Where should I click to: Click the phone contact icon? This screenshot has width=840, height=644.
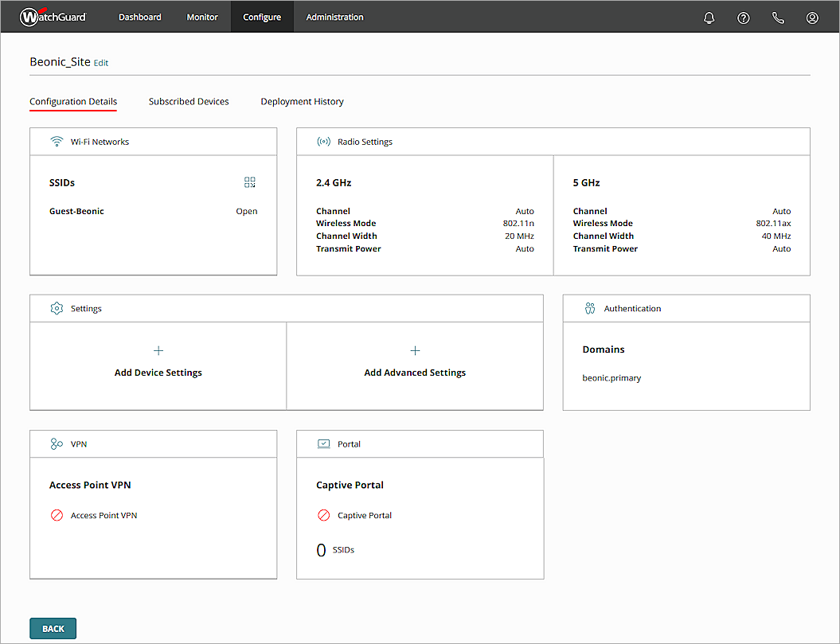pyautogui.click(x=778, y=17)
